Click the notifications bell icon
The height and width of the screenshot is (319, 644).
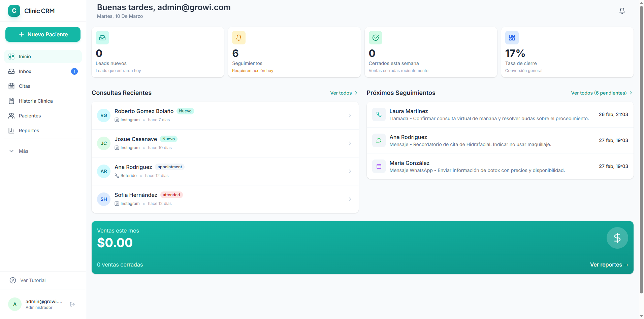(x=622, y=11)
